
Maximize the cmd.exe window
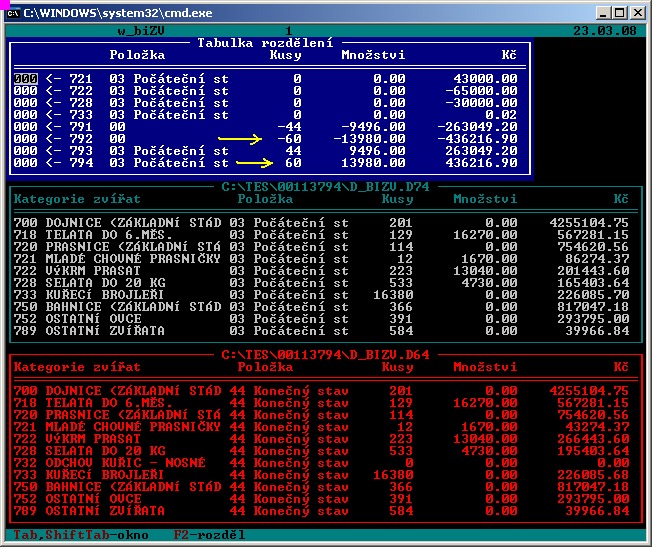coord(620,13)
